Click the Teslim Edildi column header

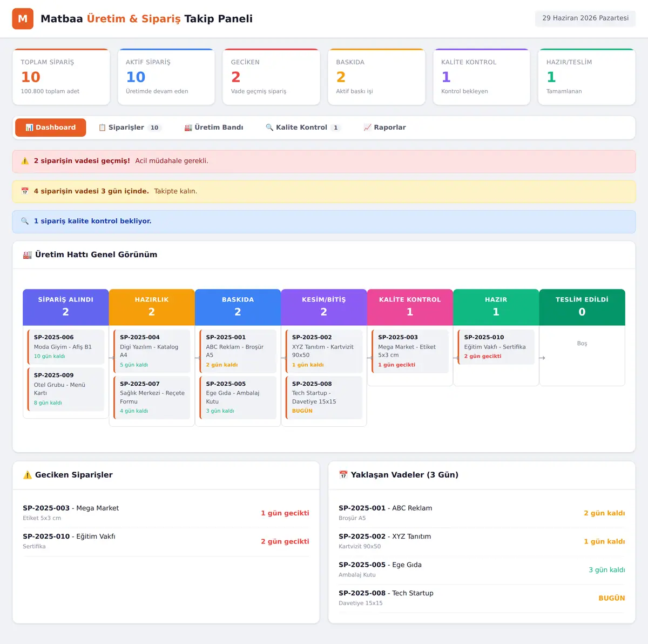click(x=582, y=307)
